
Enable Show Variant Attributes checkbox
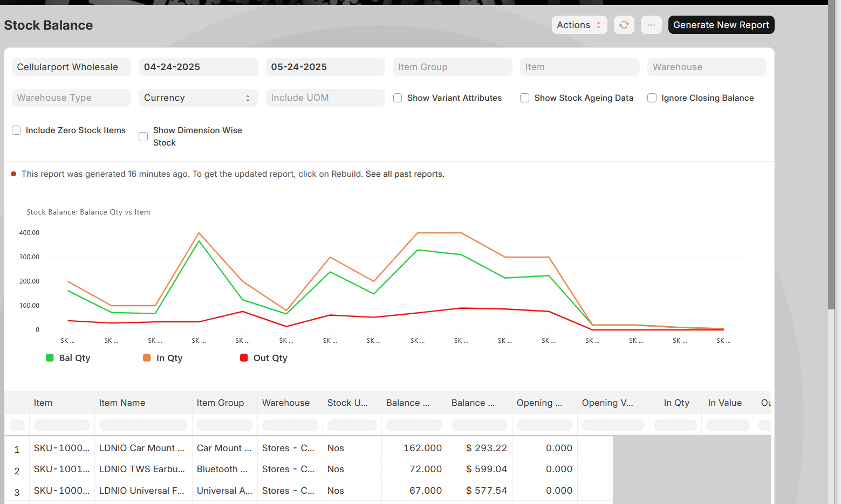coord(398,98)
